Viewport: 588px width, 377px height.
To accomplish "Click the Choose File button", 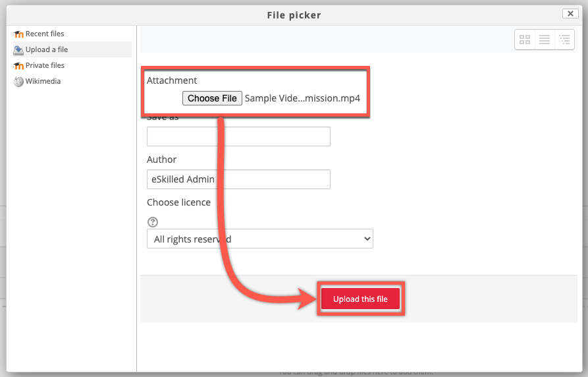I will [x=212, y=98].
